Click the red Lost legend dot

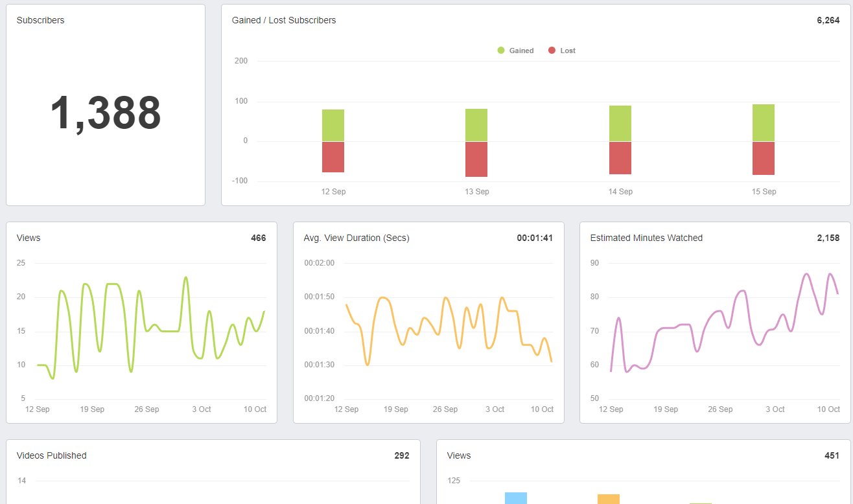[550, 50]
